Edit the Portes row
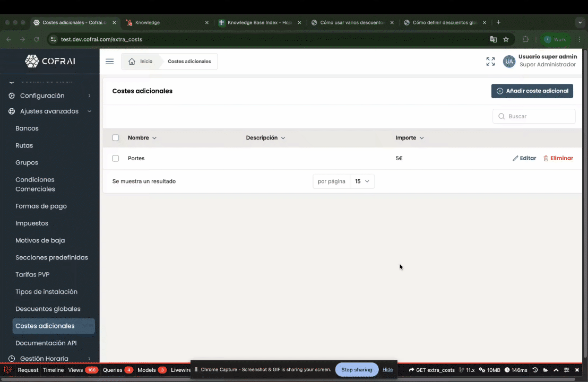Viewport: 588px width, 382px height. [524, 158]
